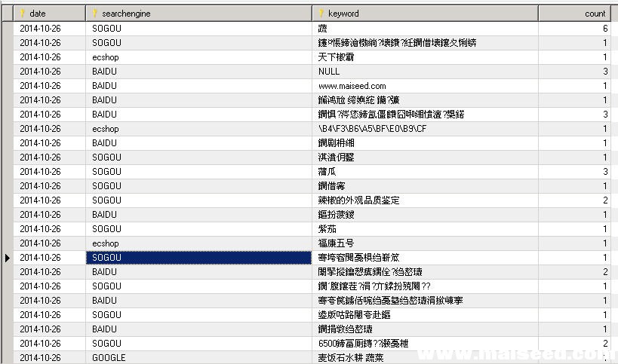Click the key icon in date header
Image resolution: width=618 pixels, height=364 pixels.
pos(23,14)
